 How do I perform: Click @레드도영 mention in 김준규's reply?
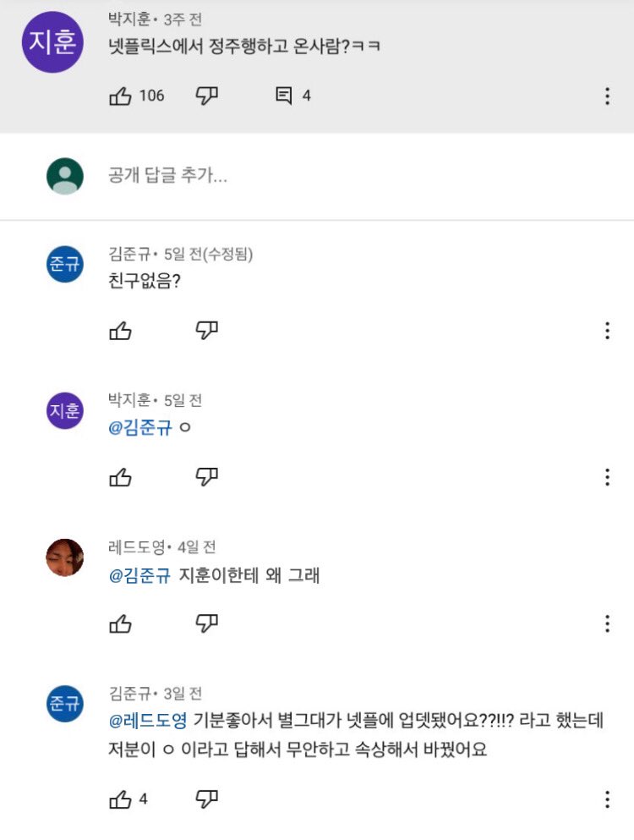tap(147, 722)
